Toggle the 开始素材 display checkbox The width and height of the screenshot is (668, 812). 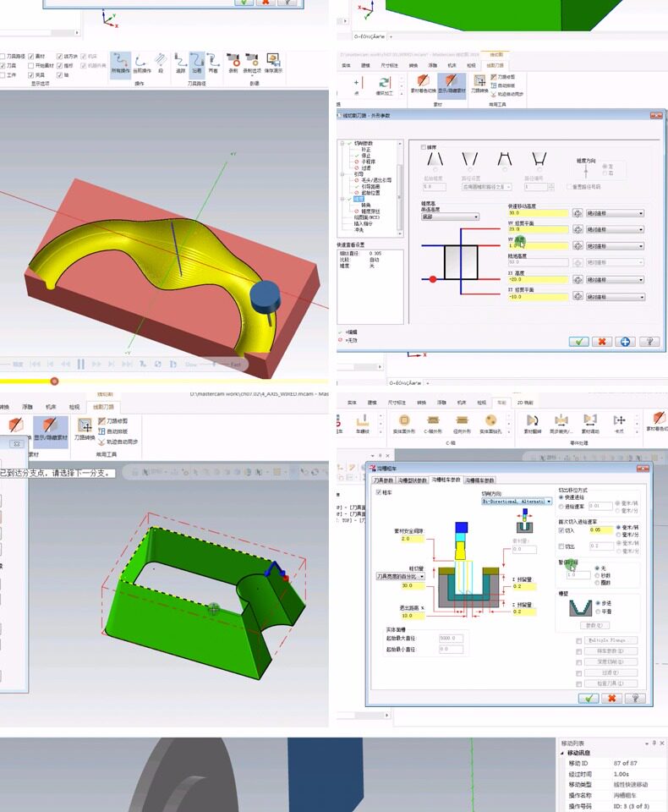(31, 65)
